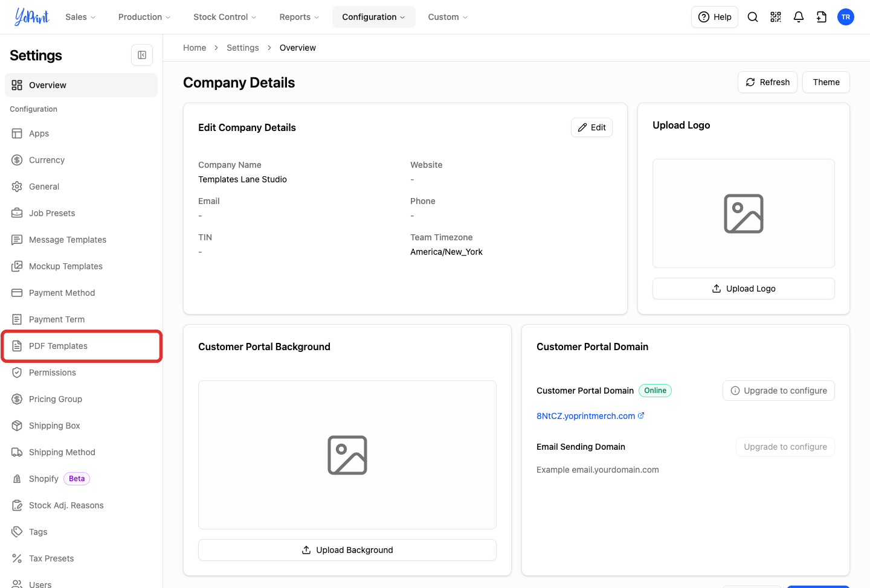This screenshot has width=870, height=588.
Task: Expand the Sales dropdown menu
Action: (80, 17)
